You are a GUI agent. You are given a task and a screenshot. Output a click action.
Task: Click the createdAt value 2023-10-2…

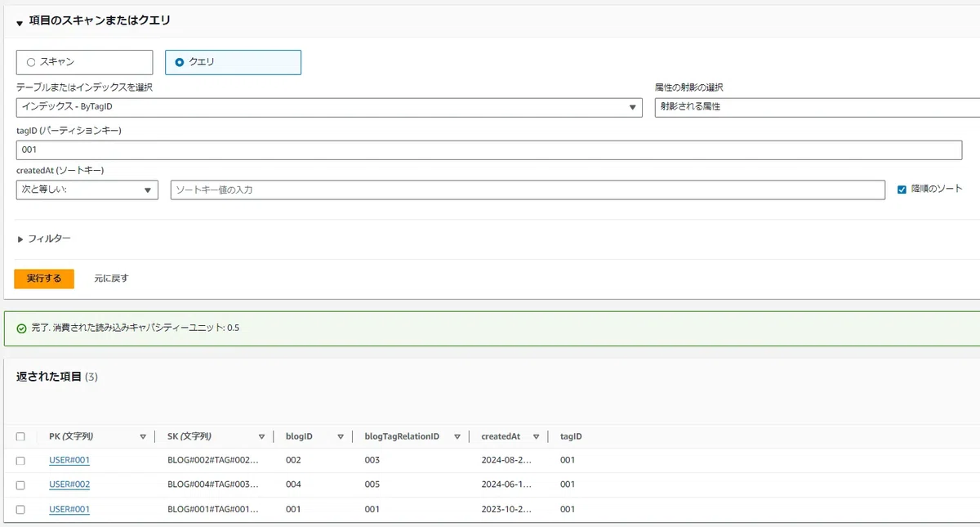pyautogui.click(x=506, y=509)
